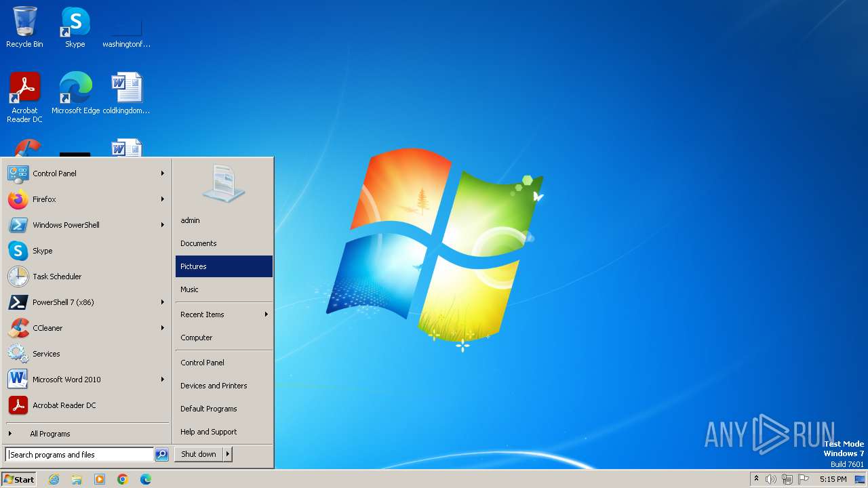Open the admin user folder

pyautogui.click(x=224, y=220)
